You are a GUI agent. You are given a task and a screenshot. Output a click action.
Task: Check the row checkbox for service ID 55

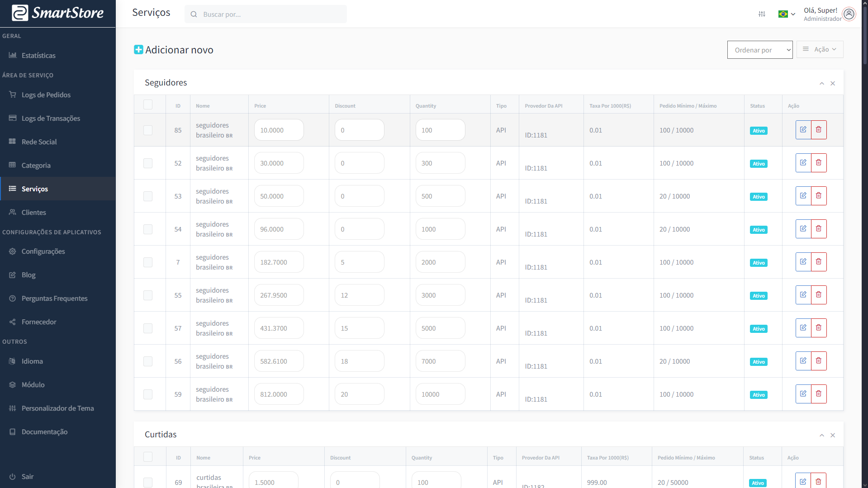pyautogui.click(x=148, y=295)
